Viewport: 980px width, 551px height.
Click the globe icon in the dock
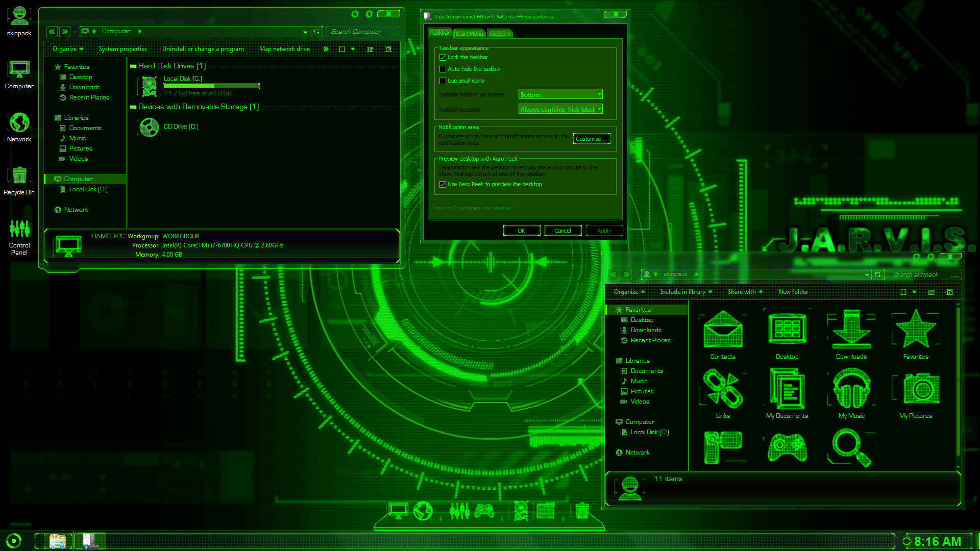click(x=423, y=510)
